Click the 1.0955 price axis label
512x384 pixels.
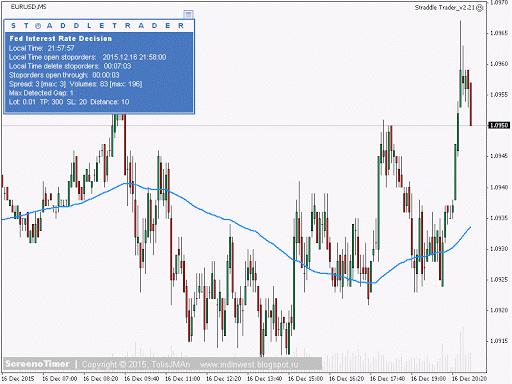(499, 95)
